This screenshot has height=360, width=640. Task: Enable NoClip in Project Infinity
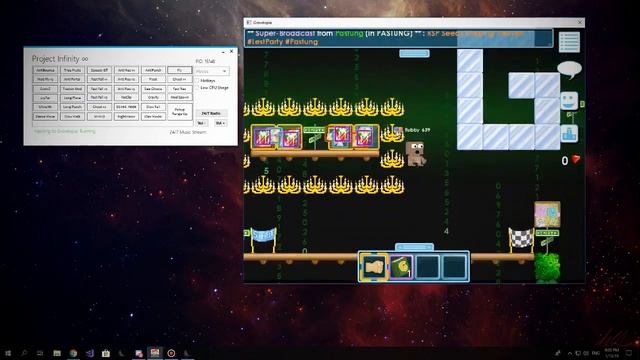point(126,97)
